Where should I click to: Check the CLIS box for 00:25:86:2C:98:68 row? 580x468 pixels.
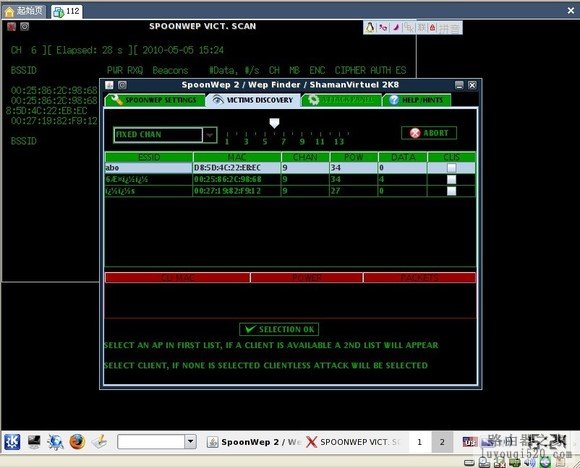pos(451,179)
